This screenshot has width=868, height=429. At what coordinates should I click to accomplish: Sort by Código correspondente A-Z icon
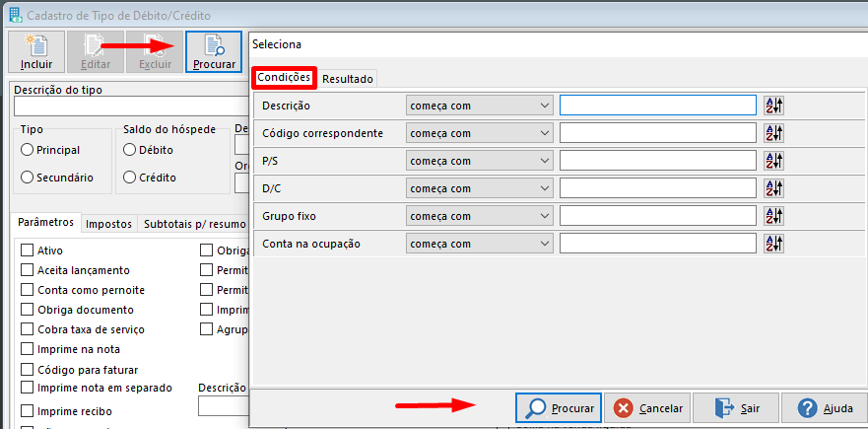[x=773, y=133]
